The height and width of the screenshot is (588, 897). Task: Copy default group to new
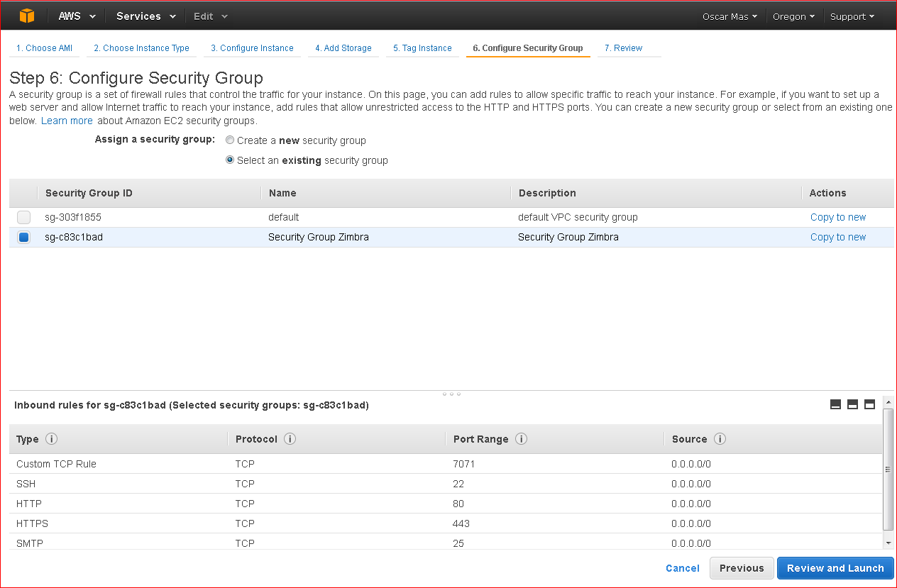point(838,218)
